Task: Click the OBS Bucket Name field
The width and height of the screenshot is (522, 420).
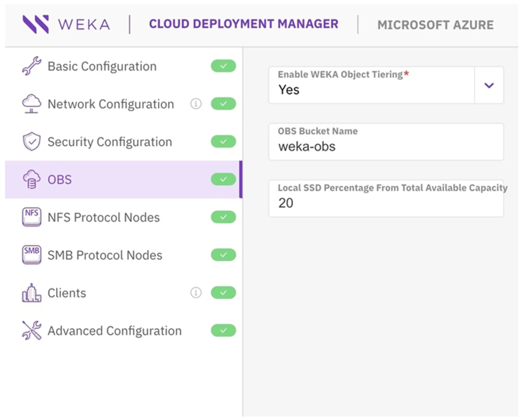Action: [386, 142]
